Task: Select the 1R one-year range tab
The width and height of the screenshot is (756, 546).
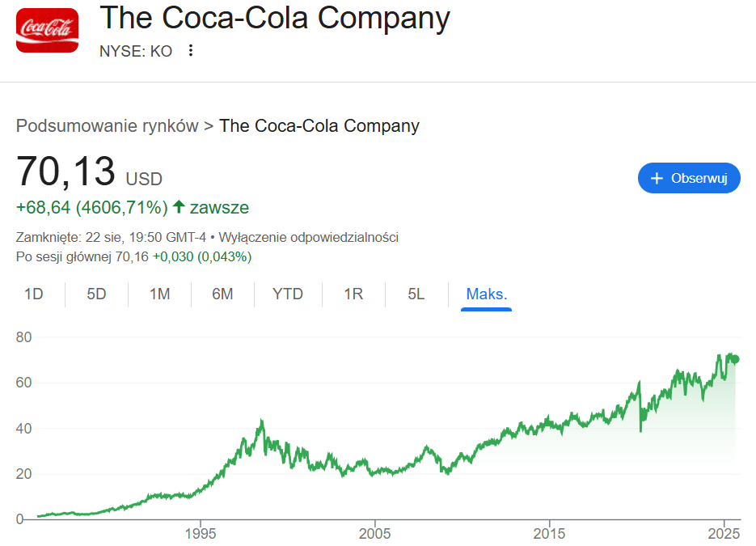Action: point(353,294)
